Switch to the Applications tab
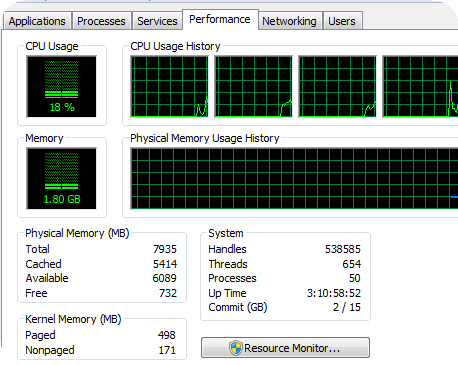The image size is (458, 365). (37, 21)
